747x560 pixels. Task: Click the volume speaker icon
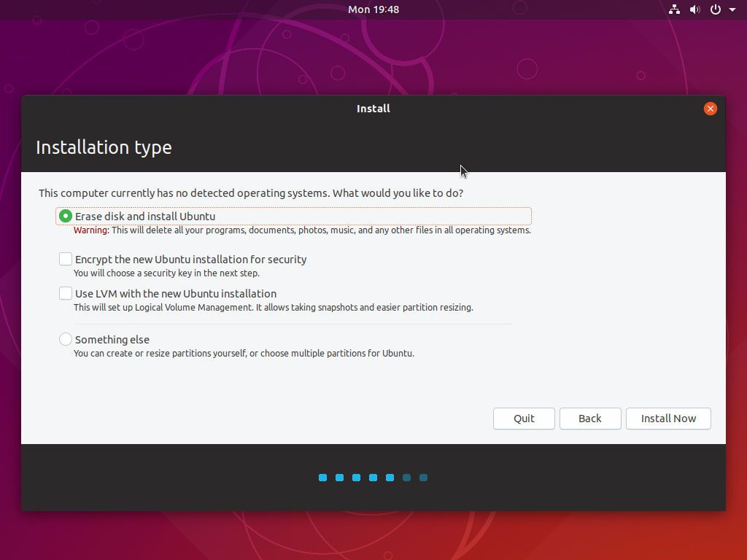pyautogui.click(x=695, y=9)
